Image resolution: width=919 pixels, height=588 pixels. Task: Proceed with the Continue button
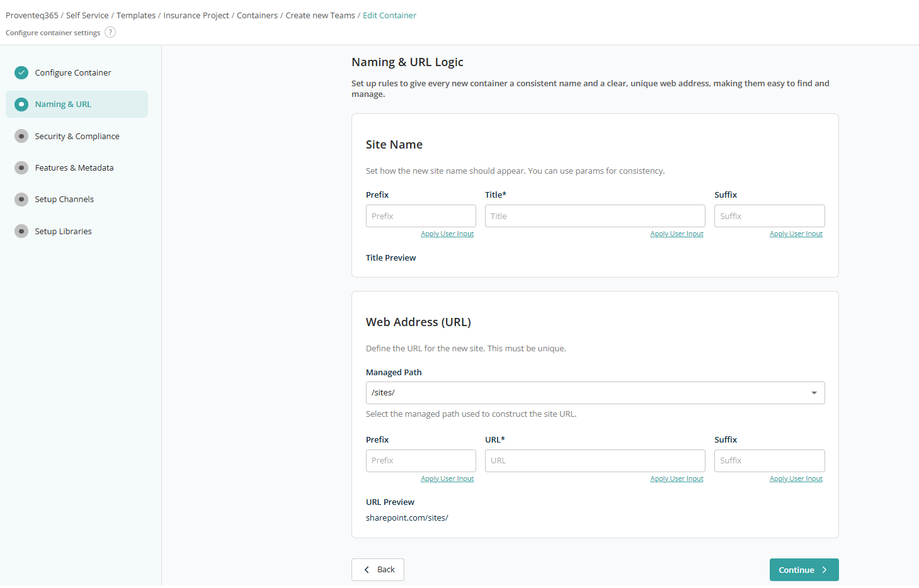804,570
